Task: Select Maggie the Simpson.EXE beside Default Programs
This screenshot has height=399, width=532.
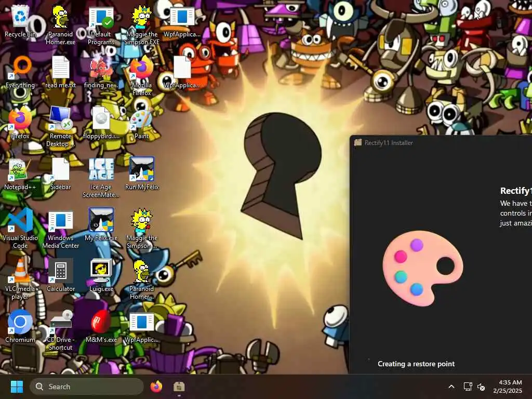Action: coord(141,26)
